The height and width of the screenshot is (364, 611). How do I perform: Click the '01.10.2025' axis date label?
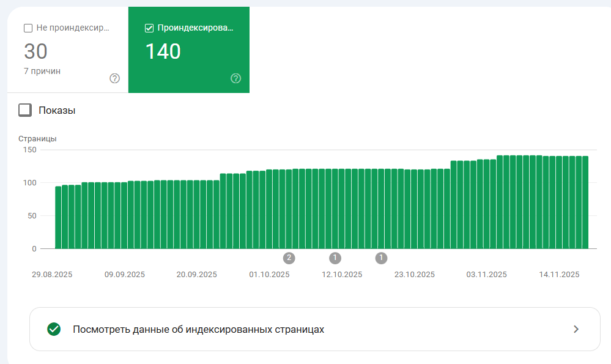[269, 274]
